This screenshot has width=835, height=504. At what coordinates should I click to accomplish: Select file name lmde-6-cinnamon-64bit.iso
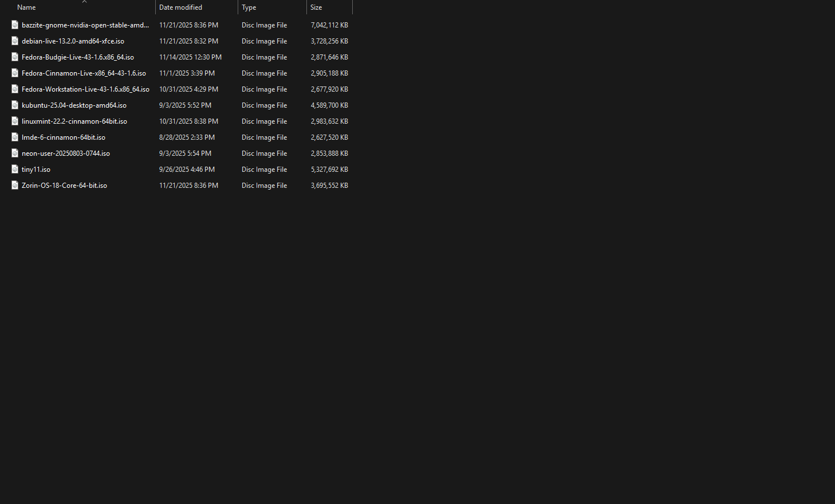[x=64, y=137]
